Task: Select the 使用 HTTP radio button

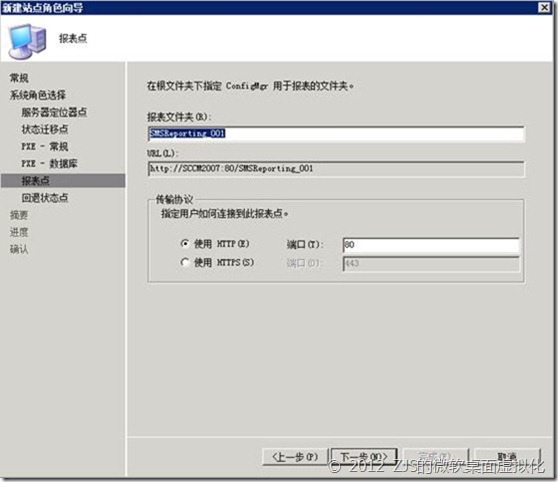Action: tap(185, 243)
